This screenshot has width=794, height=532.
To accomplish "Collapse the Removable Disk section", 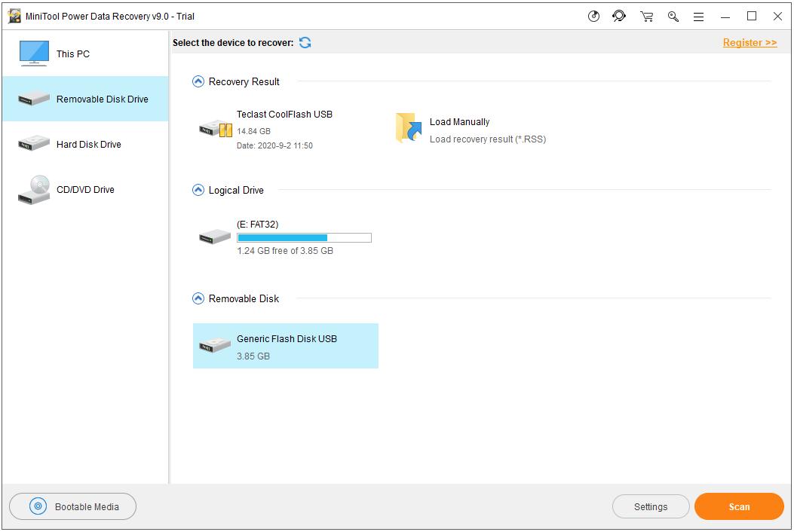I will click(198, 298).
